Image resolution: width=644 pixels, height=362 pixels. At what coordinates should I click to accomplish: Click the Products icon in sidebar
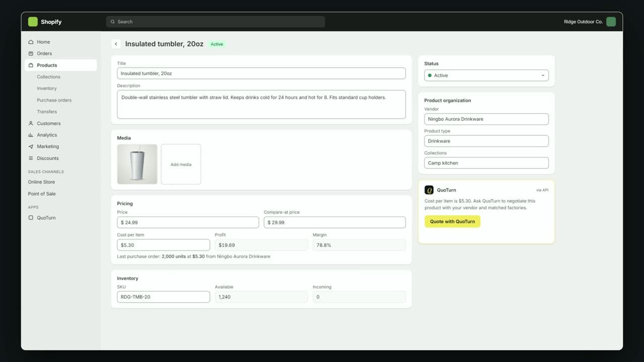31,65
